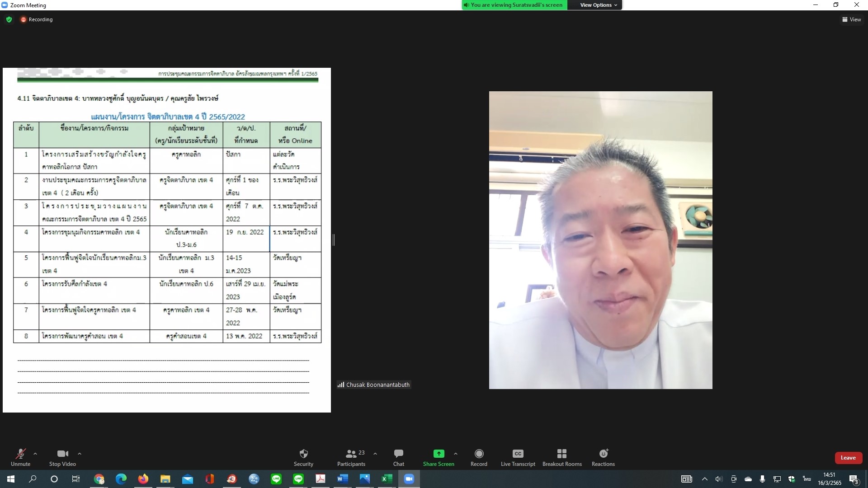
Task: Open Microsoft Word from the taskbar
Action: pos(342,479)
